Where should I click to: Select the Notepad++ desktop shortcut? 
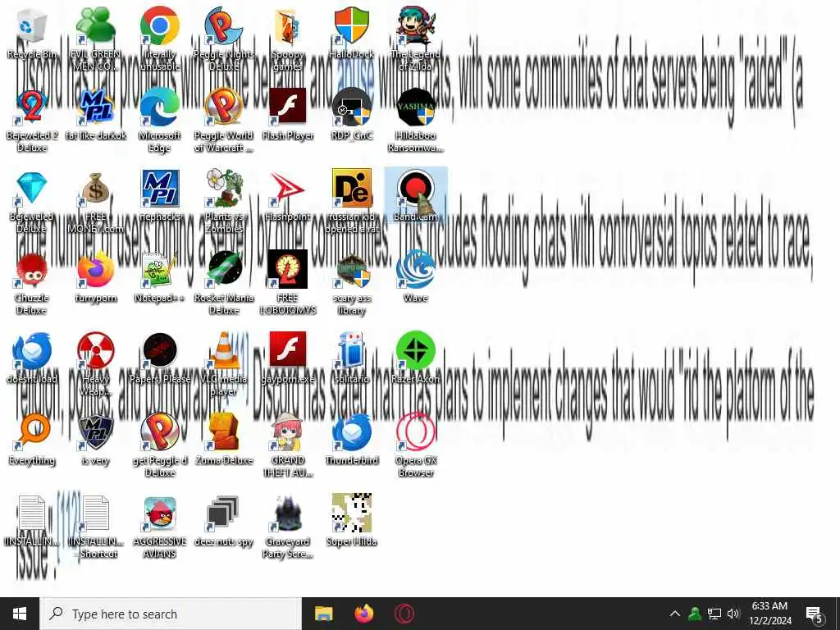(x=160, y=270)
